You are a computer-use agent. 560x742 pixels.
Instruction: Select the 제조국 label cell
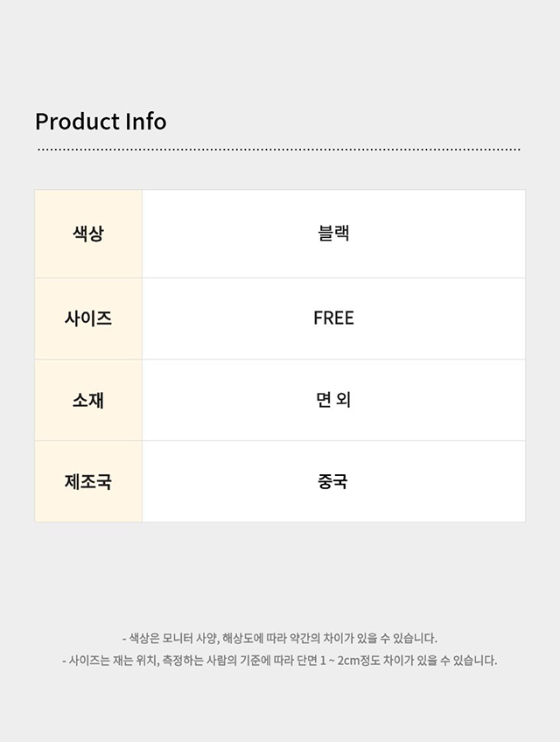click(88, 481)
